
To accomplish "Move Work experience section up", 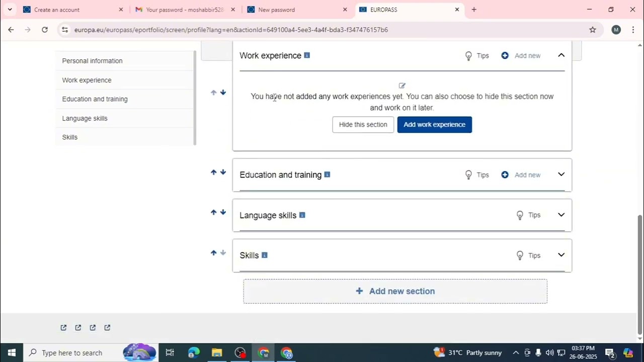I will [213, 93].
